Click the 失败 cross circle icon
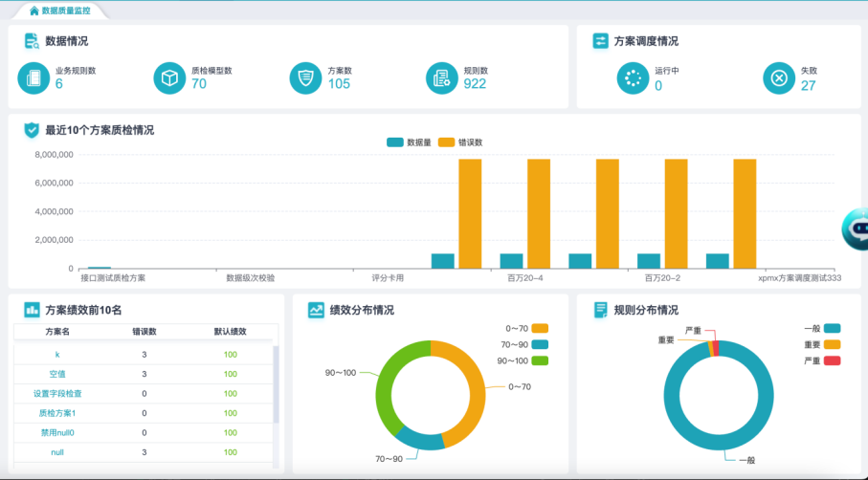 779,78
